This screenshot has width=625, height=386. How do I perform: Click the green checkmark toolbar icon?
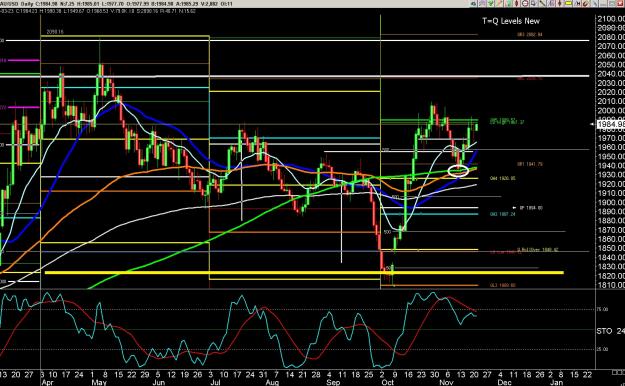[x=490, y=4]
